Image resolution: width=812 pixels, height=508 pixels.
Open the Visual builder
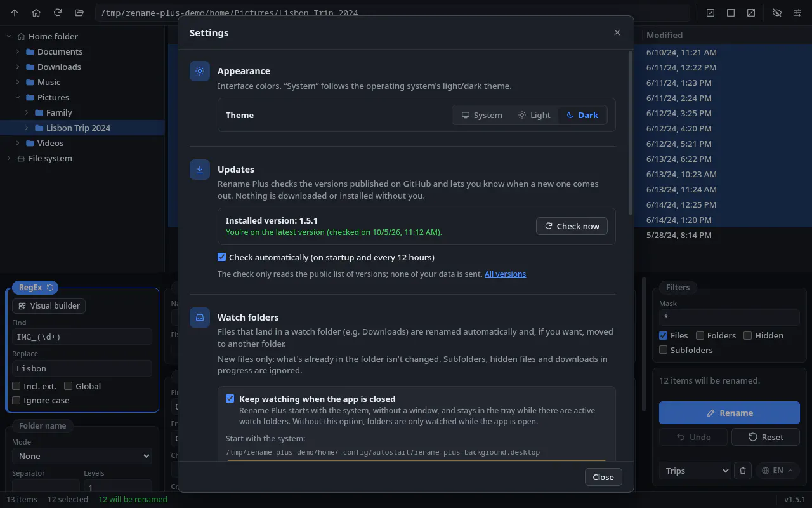pos(49,305)
